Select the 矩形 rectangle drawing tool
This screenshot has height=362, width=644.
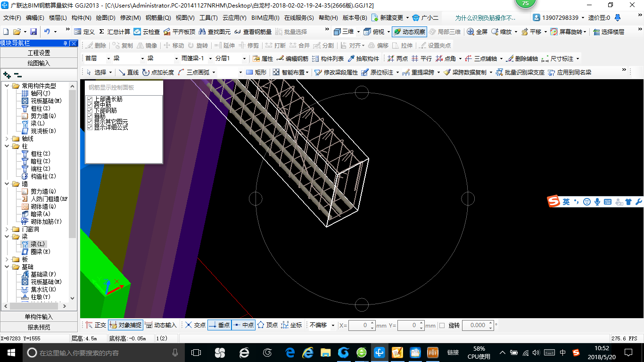(256, 72)
